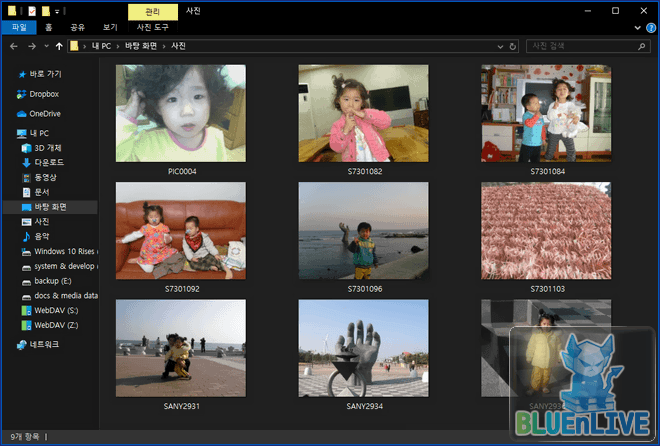The height and width of the screenshot is (446, 660).
Task: Open the recent locations dropdown arrow
Action: [46, 46]
